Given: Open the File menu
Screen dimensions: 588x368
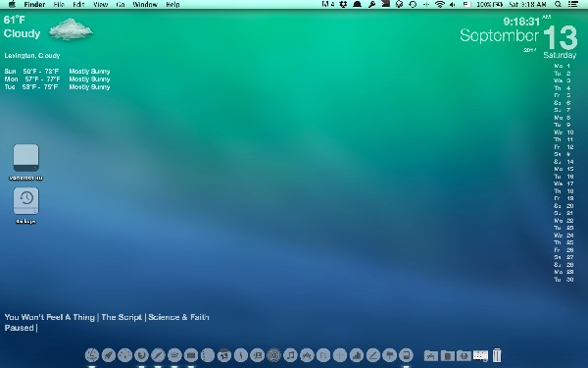Looking at the screenshot, I should click(59, 5).
